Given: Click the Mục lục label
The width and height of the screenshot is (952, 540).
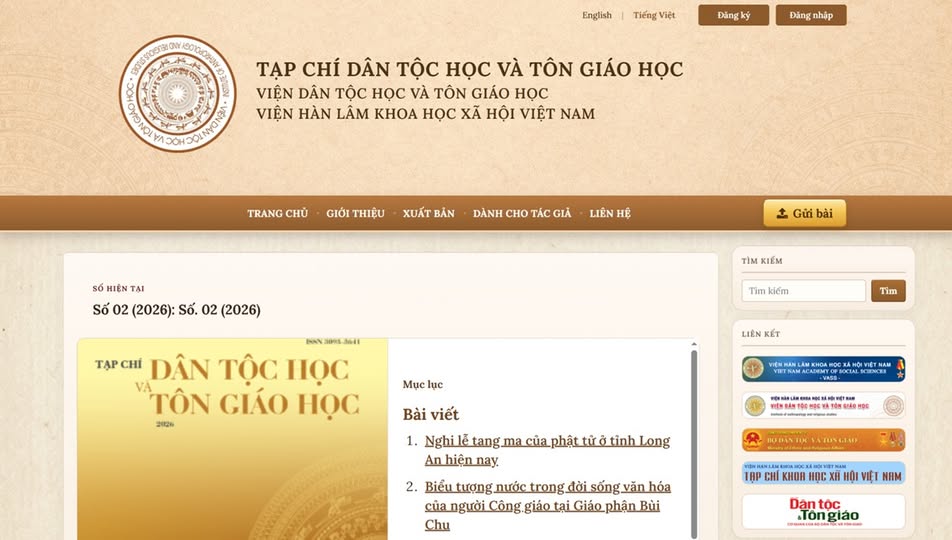Looking at the screenshot, I should click(x=423, y=384).
